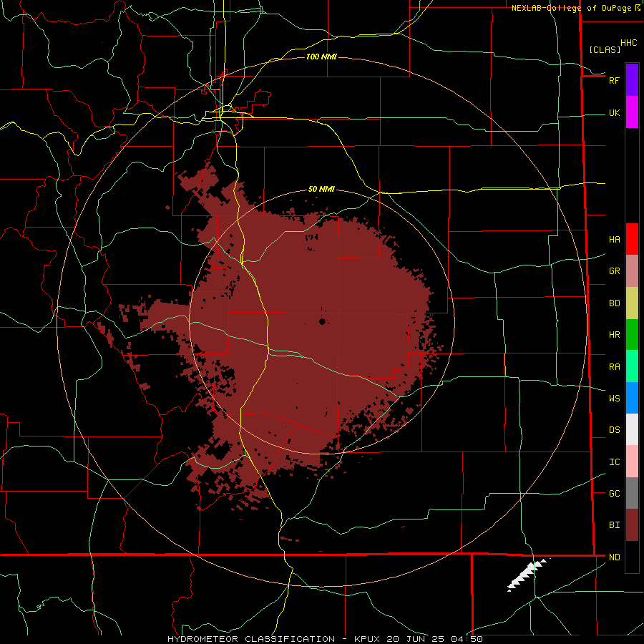Click the DS legend label

pos(614,430)
